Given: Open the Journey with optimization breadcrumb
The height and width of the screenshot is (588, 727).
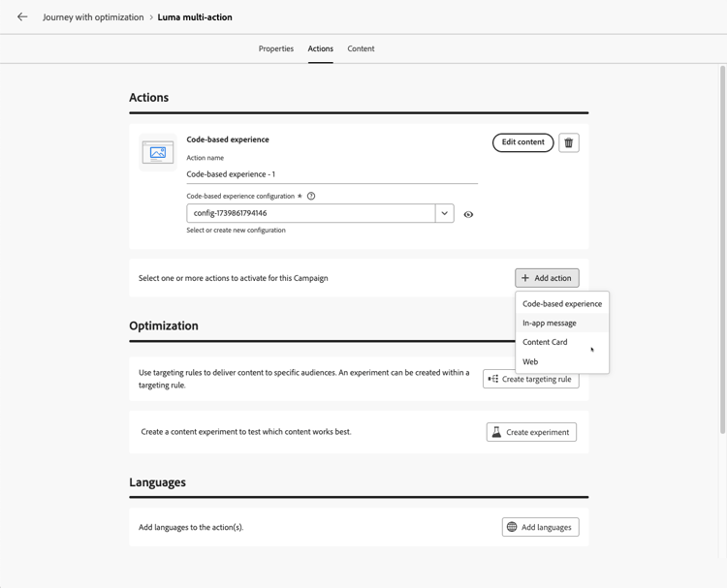Looking at the screenshot, I should 93,17.
